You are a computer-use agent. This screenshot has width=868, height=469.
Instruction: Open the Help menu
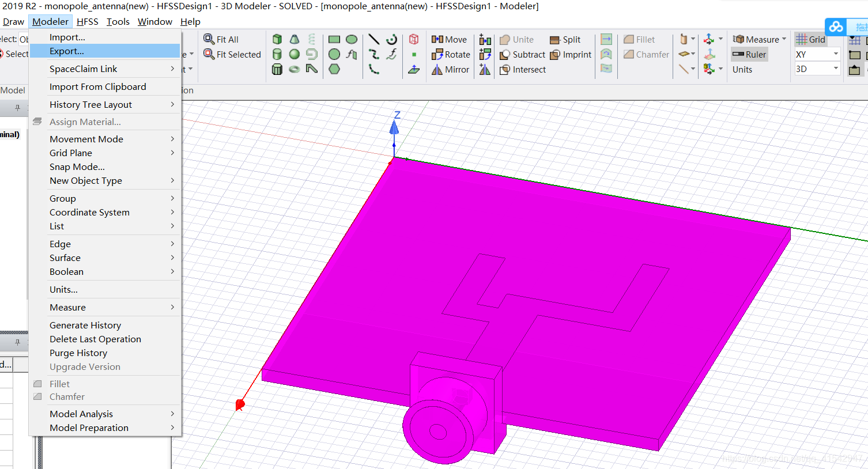pos(190,21)
